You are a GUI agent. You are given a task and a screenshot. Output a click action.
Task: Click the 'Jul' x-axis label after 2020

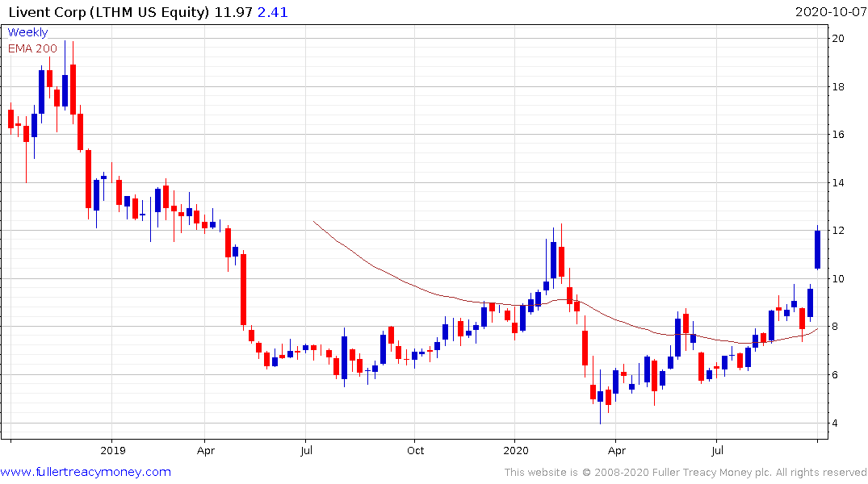tap(718, 451)
